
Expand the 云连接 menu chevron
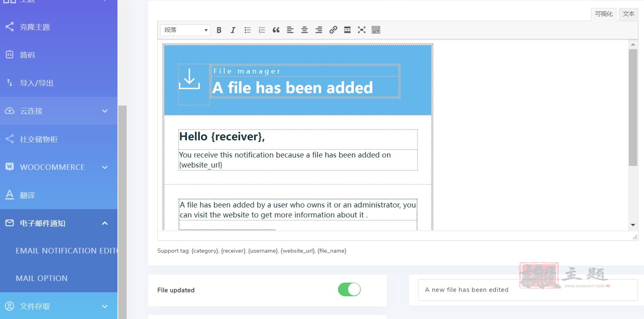tap(105, 111)
